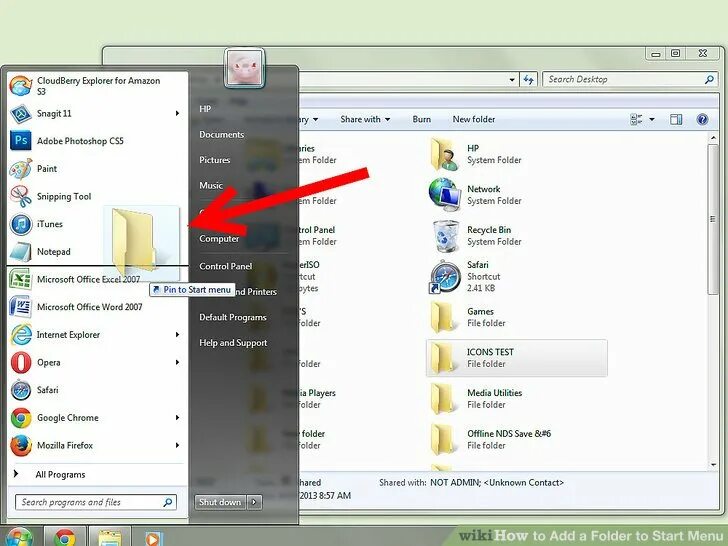This screenshot has height=546, width=728.
Task: Expand Internet Explorer jump list arrow
Action: click(177, 335)
